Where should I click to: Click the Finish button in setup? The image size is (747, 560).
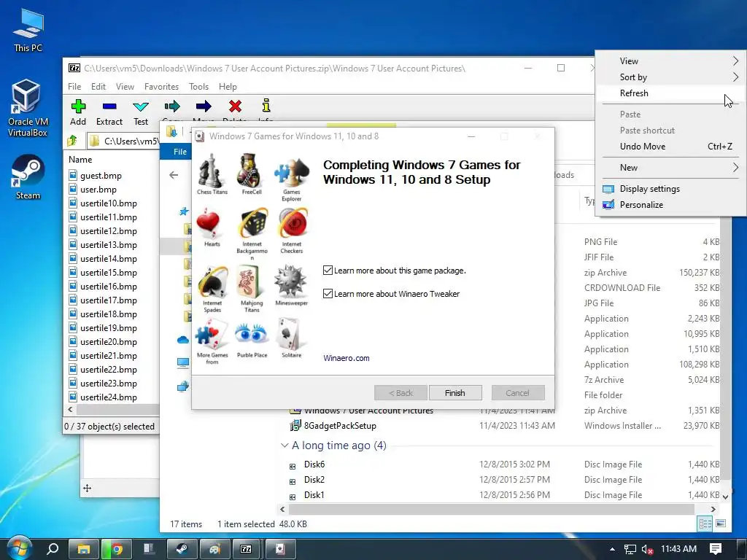pos(455,393)
